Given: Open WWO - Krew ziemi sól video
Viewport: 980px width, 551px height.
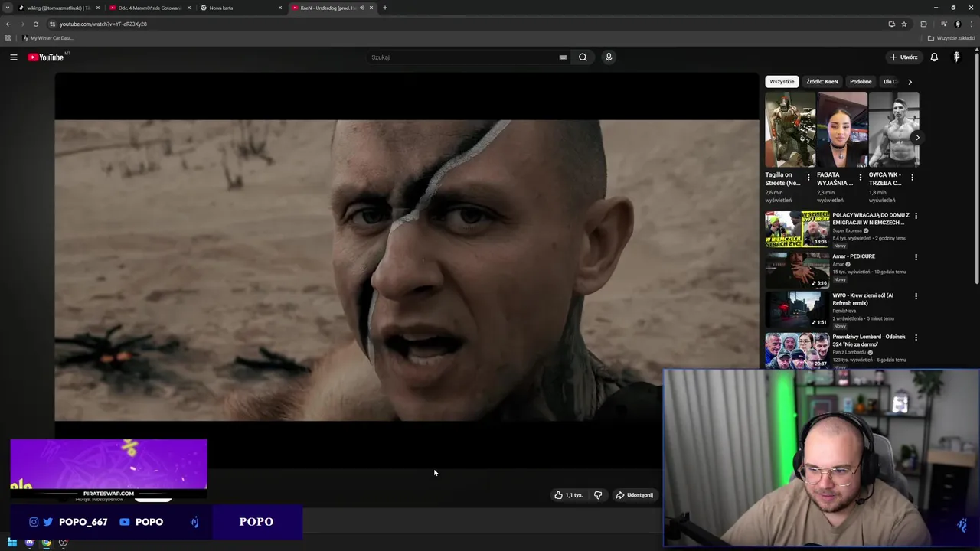Looking at the screenshot, I should [863, 299].
